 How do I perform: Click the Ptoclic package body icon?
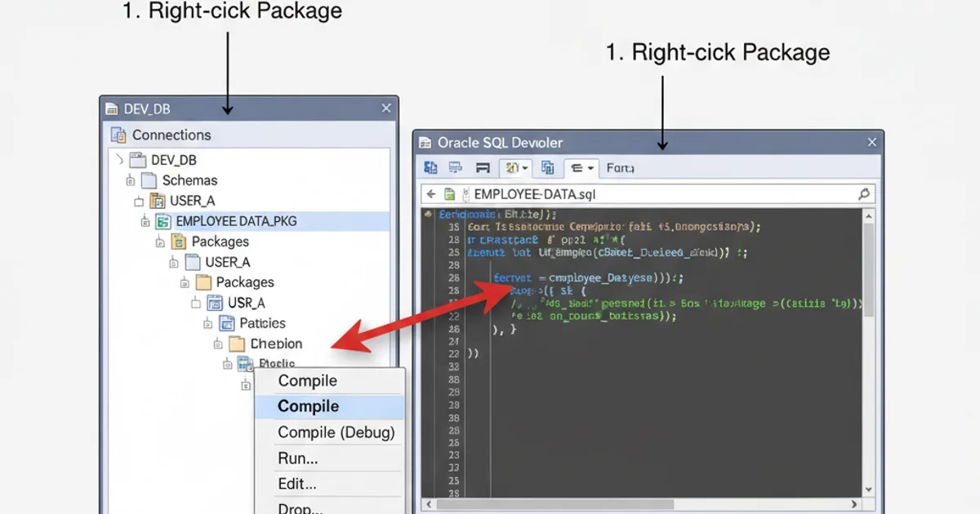pyautogui.click(x=246, y=364)
